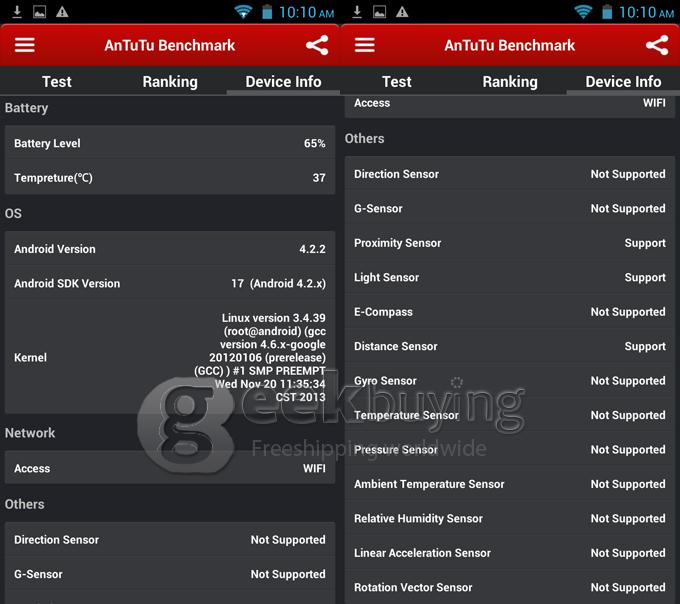
Task: Select the E-Compass row
Action: (510, 312)
